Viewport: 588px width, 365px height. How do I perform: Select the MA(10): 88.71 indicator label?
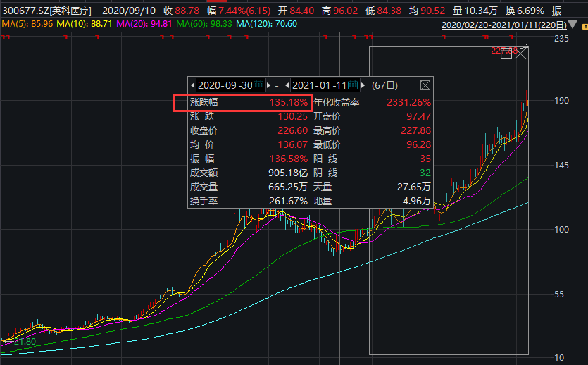(85, 24)
